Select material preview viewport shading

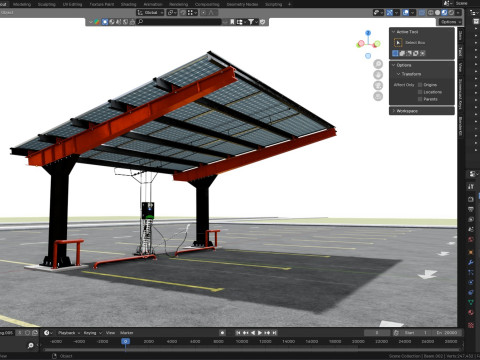444,13
